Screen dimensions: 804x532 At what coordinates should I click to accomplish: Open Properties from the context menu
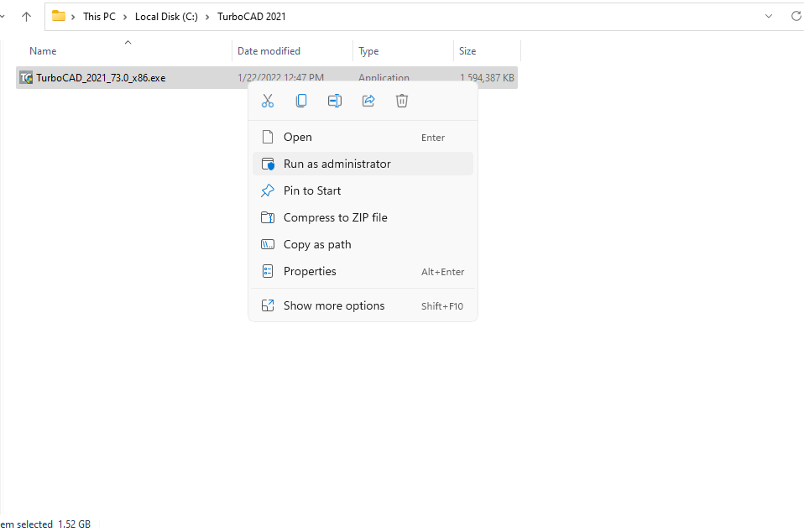[x=363, y=272]
